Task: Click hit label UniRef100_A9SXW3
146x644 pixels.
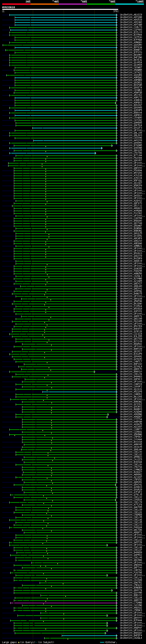Action: [x=131, y=22]
